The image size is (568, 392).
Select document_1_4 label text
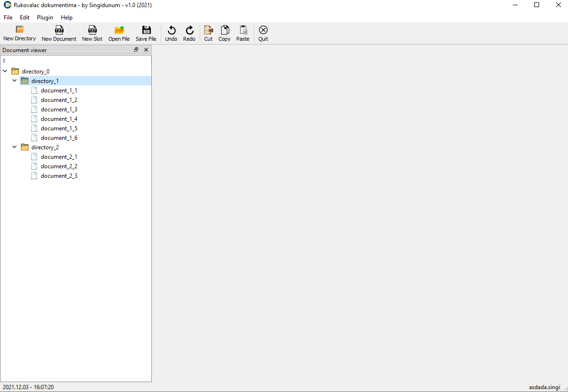tap(59, 119)
